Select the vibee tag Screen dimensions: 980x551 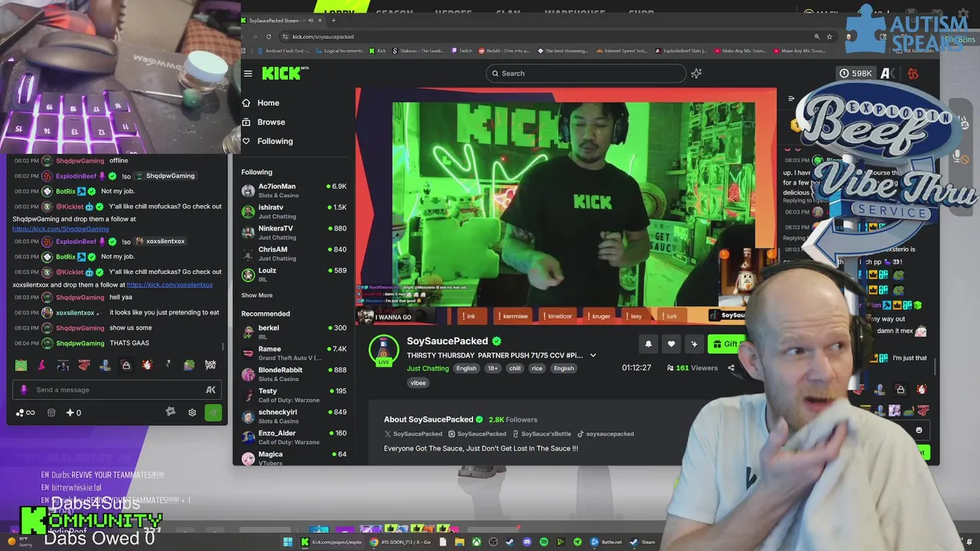[x=418, y=383]
